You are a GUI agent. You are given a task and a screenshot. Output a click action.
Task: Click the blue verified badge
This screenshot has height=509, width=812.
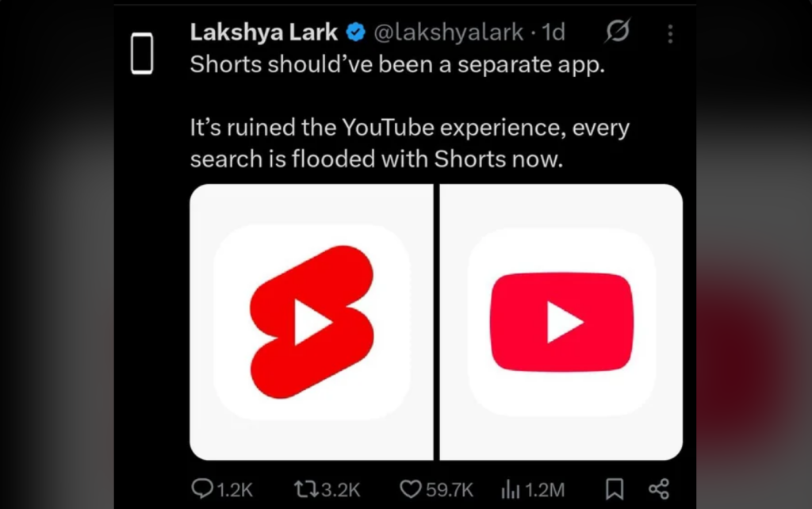pos(355,32)
